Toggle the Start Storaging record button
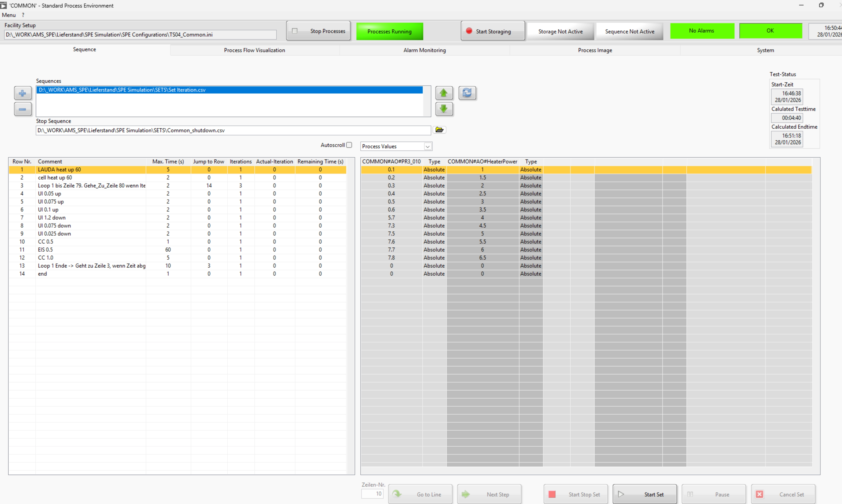The width and height of the screenshot is (842, 504). (x=492, y=31)
